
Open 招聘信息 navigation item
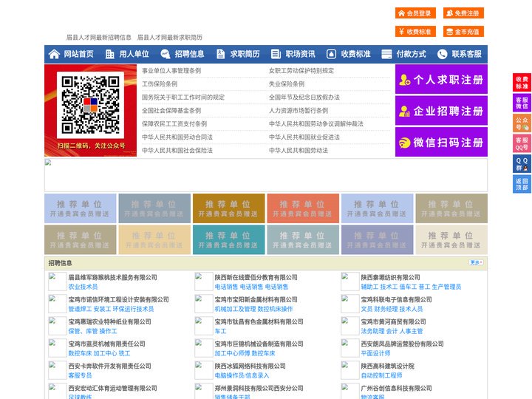pyautogui.click(x=189, y=54)
